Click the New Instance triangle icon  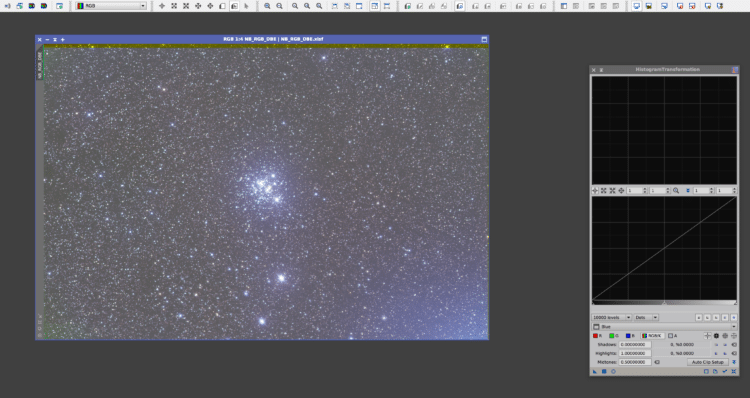point(595,371)
